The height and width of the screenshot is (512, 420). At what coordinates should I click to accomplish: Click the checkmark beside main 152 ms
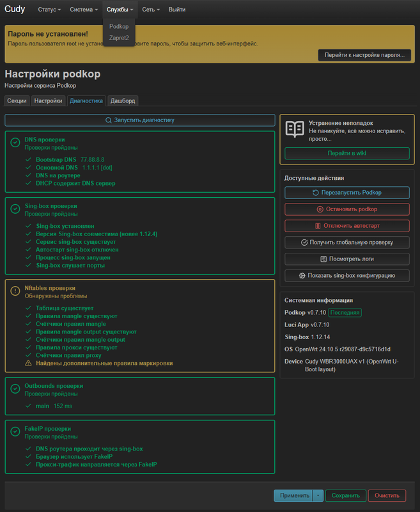pyautogui.click(x=28, y=406)
